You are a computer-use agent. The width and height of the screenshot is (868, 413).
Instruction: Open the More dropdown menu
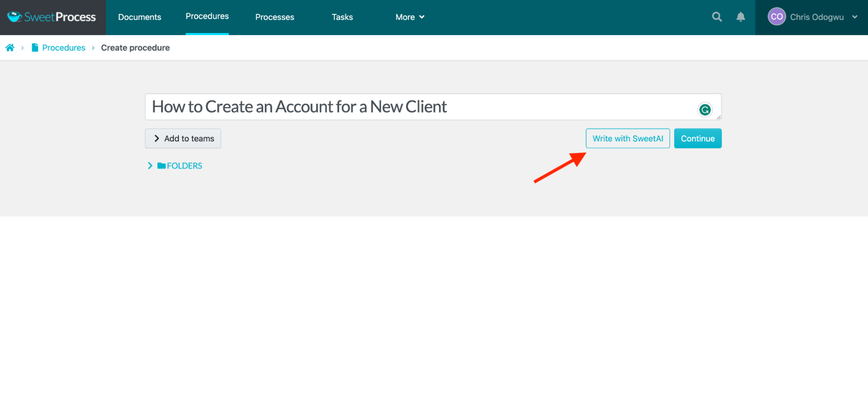tap(410, 17)
